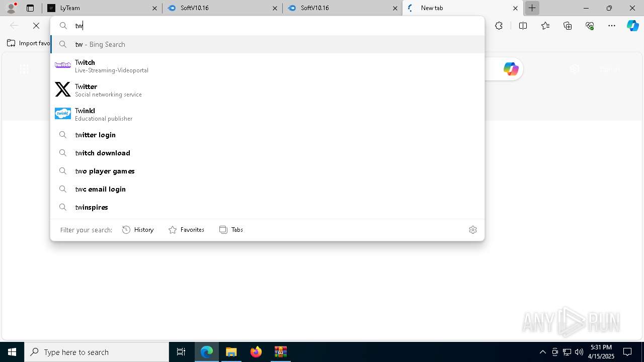
Task: Open tab actions menu icon
Action: [x=30, y=8]
